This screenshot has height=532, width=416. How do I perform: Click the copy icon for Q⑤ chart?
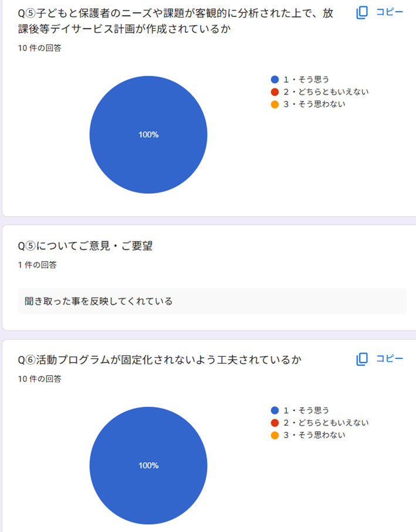tap(362, 12)
